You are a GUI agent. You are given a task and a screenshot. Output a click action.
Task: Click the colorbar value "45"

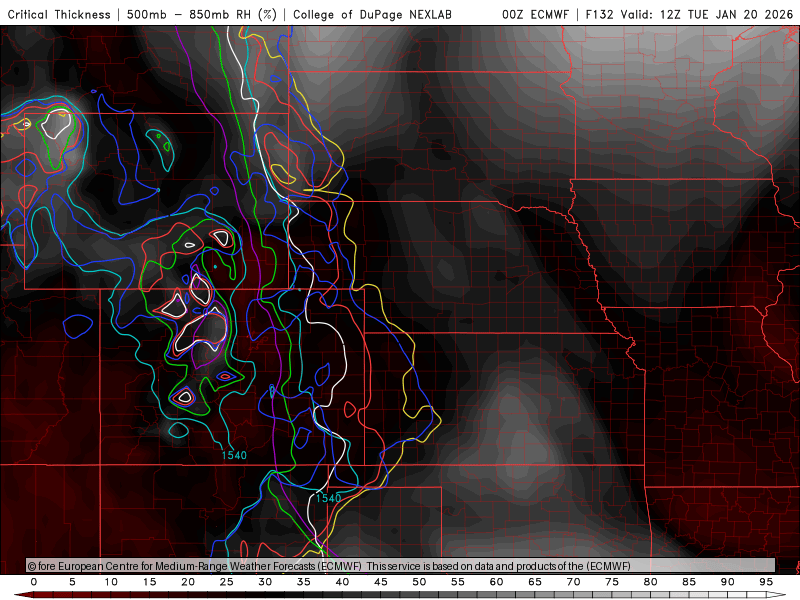tap(381, 582)
